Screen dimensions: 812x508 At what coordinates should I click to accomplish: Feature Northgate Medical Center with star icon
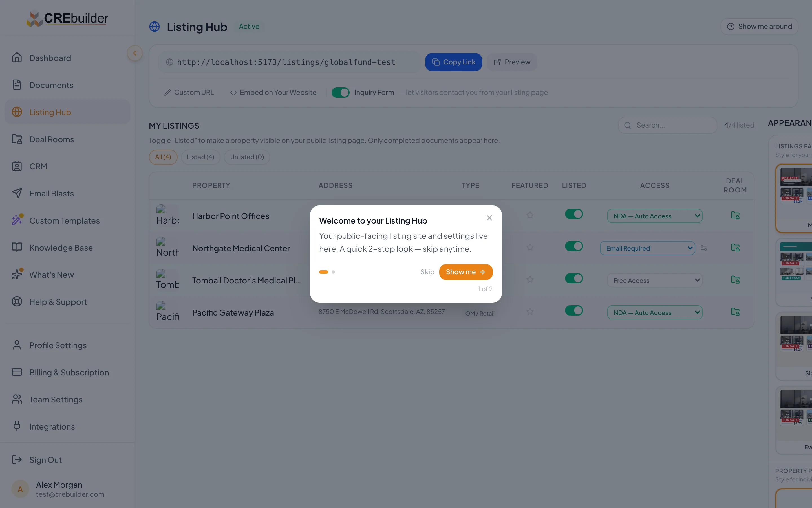click(x=530, y=247)
